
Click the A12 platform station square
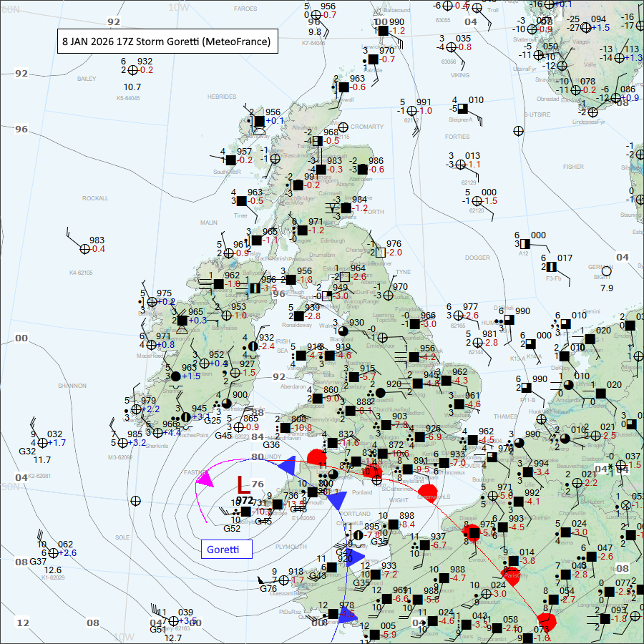[x=524, y=244]
